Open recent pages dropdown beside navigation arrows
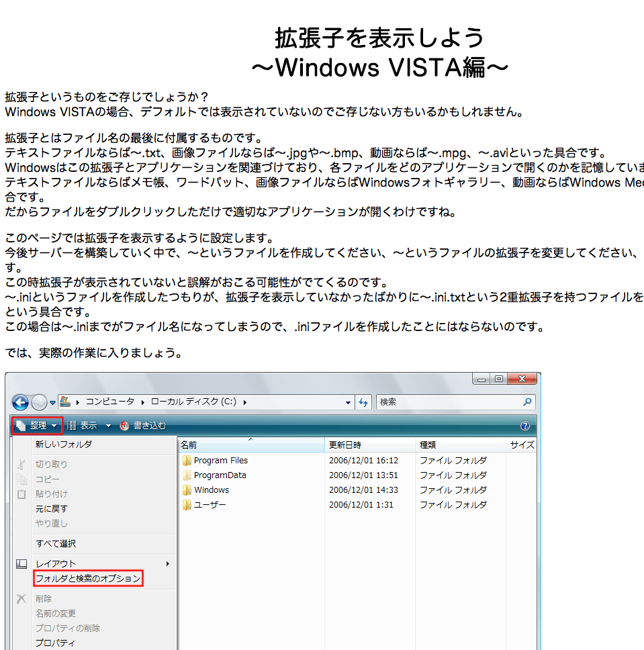This screenshot has width=644, height=650. click(x=52, y=402)
